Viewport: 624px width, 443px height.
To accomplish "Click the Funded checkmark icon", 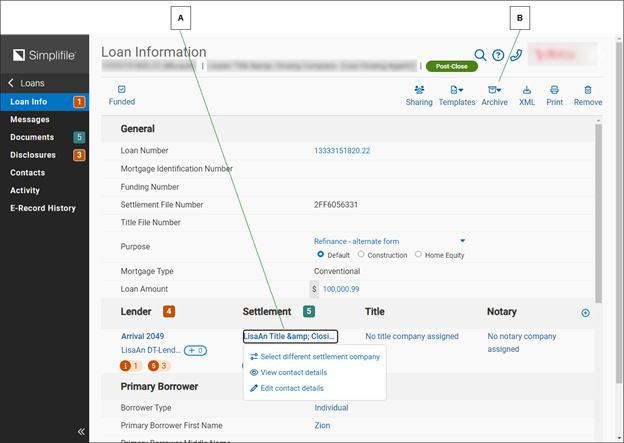I will 122,89.
